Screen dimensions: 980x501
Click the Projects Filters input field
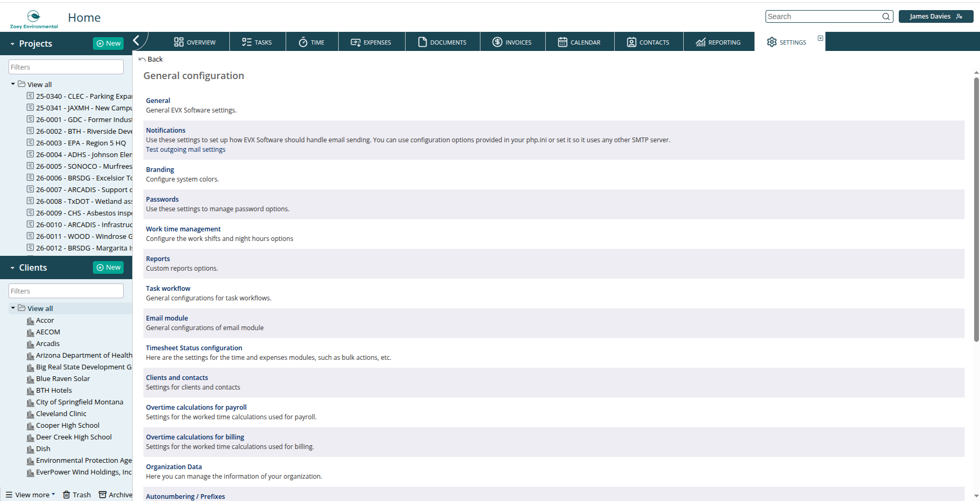(66, 67)
